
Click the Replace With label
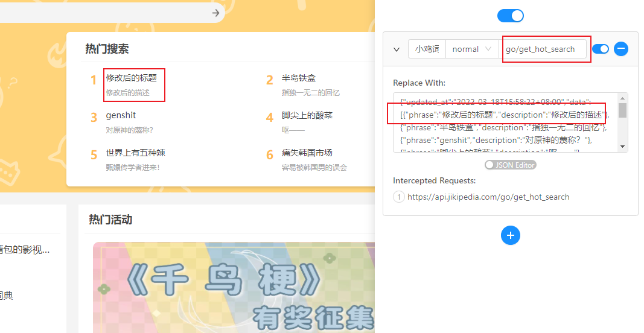[x=419, y=83]
